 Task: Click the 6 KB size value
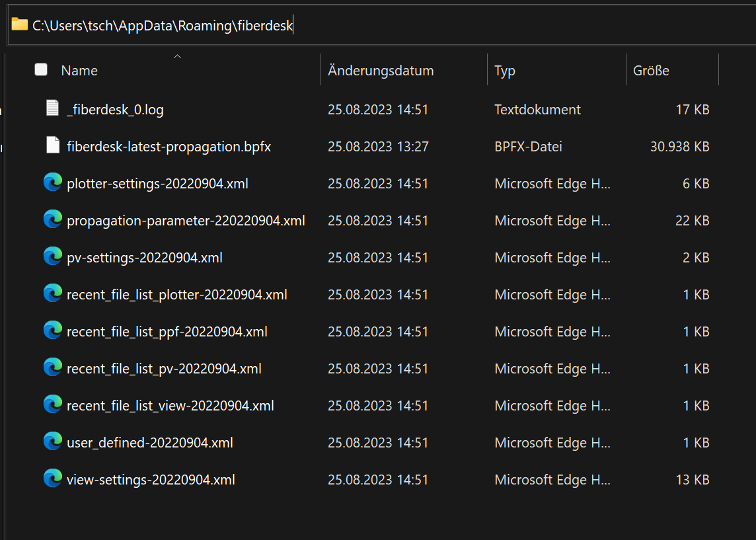696,184
